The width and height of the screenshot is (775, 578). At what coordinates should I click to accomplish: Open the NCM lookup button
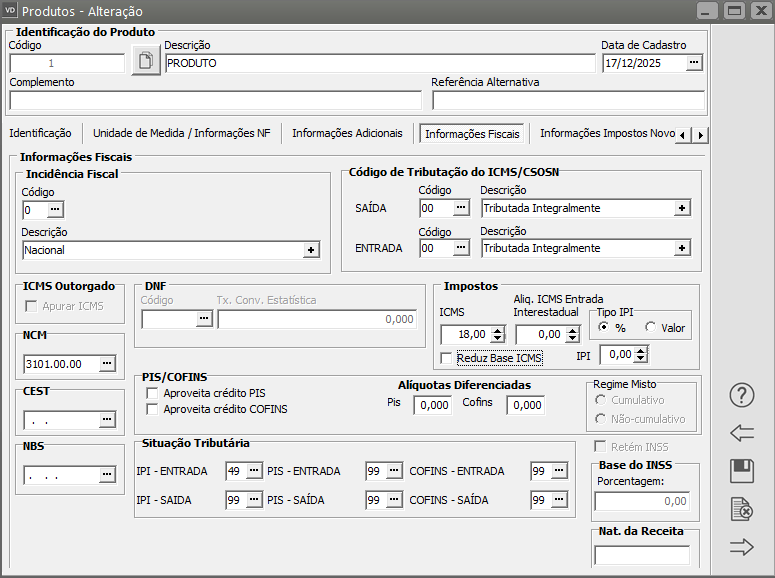point(107,363)
